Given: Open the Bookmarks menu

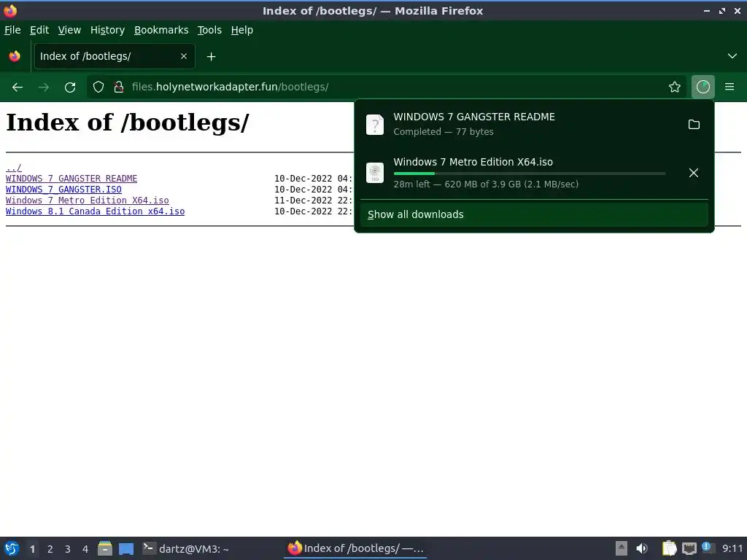Looking at the screenshot, I should point(161,30).
